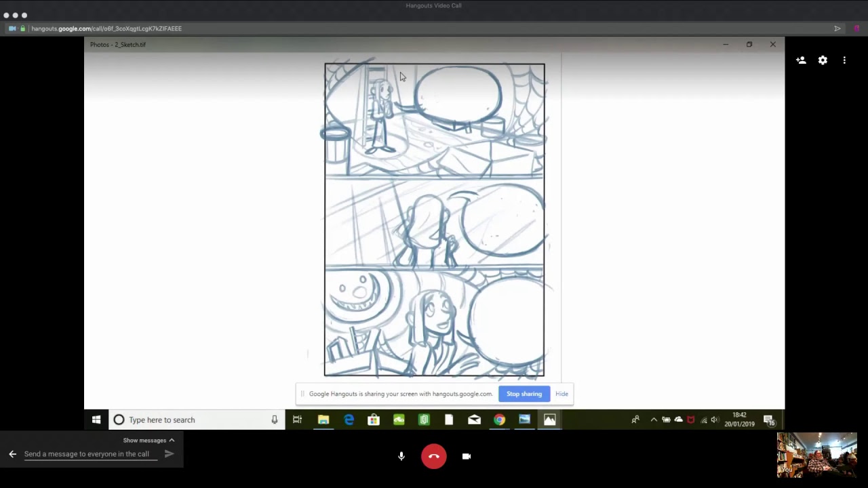Mute the microphone in Hangouts

(x=401, y=456)
